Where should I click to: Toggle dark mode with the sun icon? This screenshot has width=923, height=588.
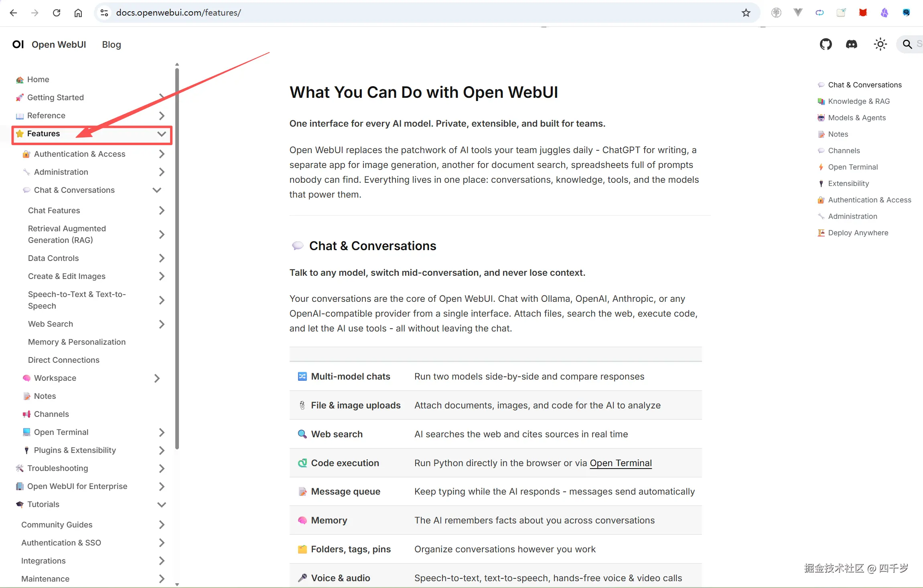point(880,44)
